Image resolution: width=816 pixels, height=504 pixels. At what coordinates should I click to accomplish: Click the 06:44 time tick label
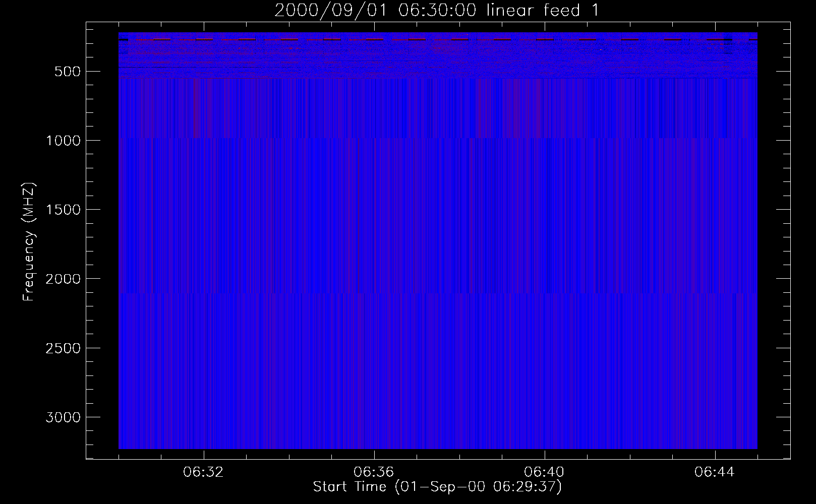[x=715, y=472]
